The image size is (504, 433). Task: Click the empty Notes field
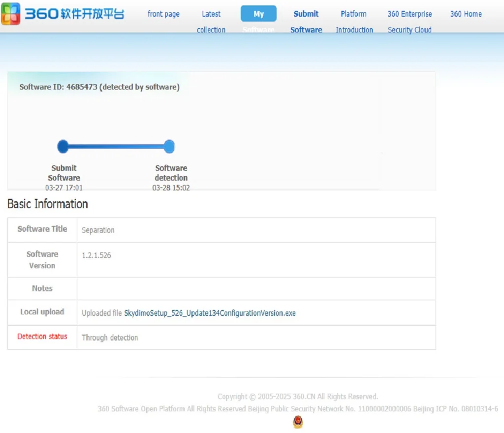(256, 288)
